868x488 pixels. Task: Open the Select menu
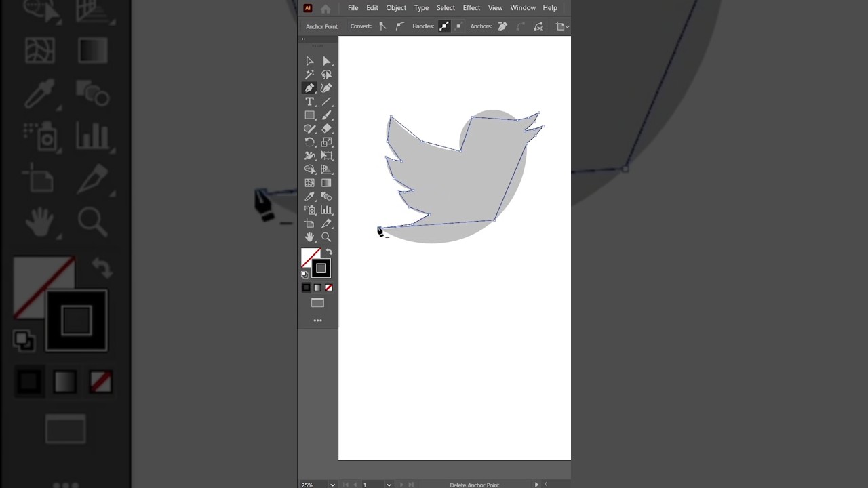pos(446,8)
